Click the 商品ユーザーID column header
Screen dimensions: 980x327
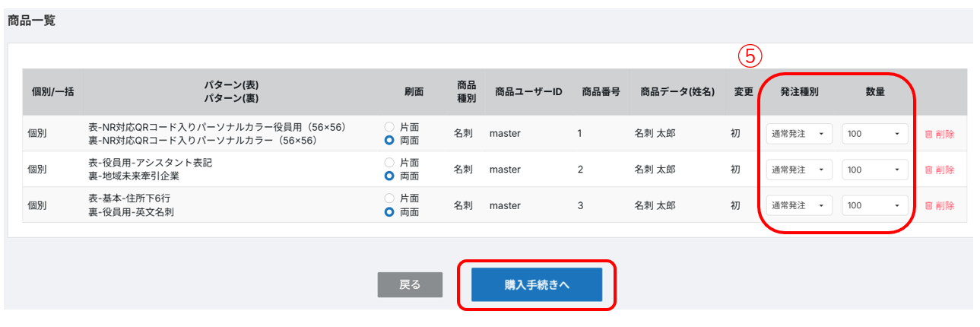pyautogui.click(x=528, y=92)
